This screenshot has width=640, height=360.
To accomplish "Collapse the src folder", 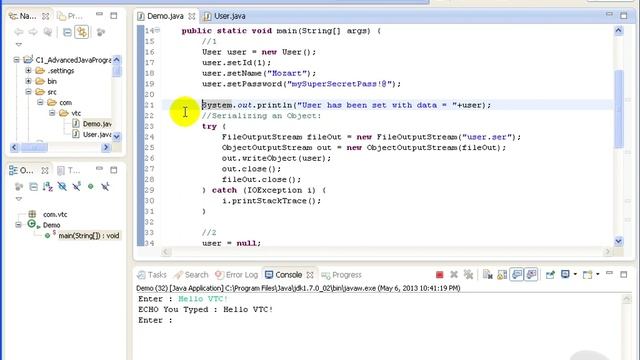I will [28, 92].
